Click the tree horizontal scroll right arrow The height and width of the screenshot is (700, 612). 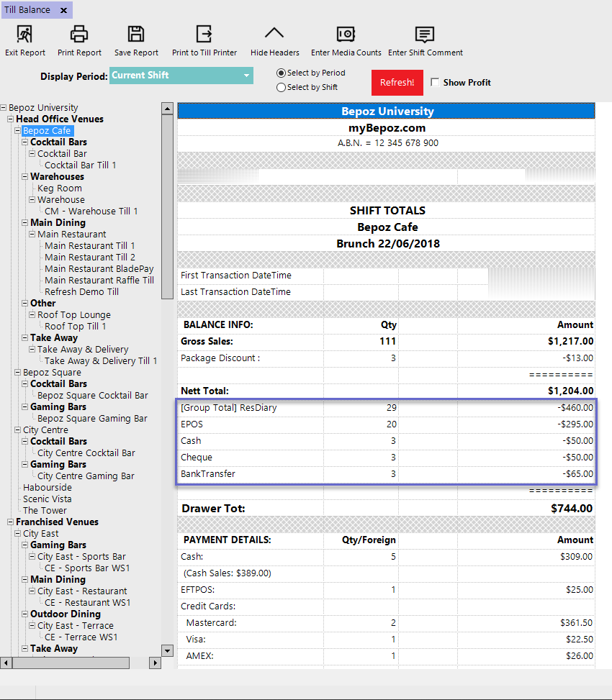coord(155,663)
